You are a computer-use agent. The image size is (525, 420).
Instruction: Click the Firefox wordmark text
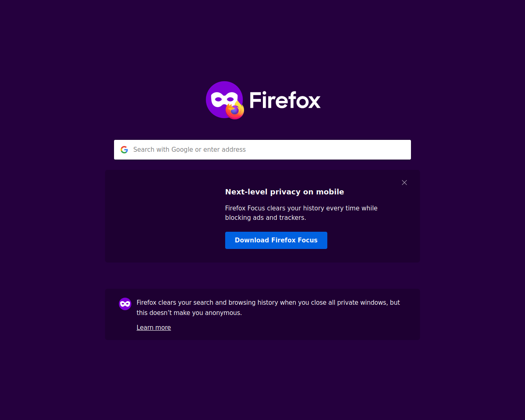285,100
